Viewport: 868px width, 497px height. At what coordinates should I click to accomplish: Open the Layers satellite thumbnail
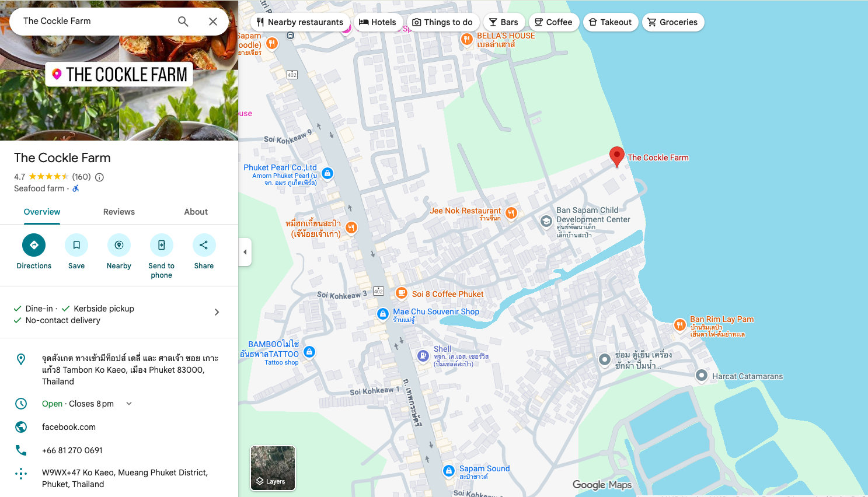tap(273, 468)
